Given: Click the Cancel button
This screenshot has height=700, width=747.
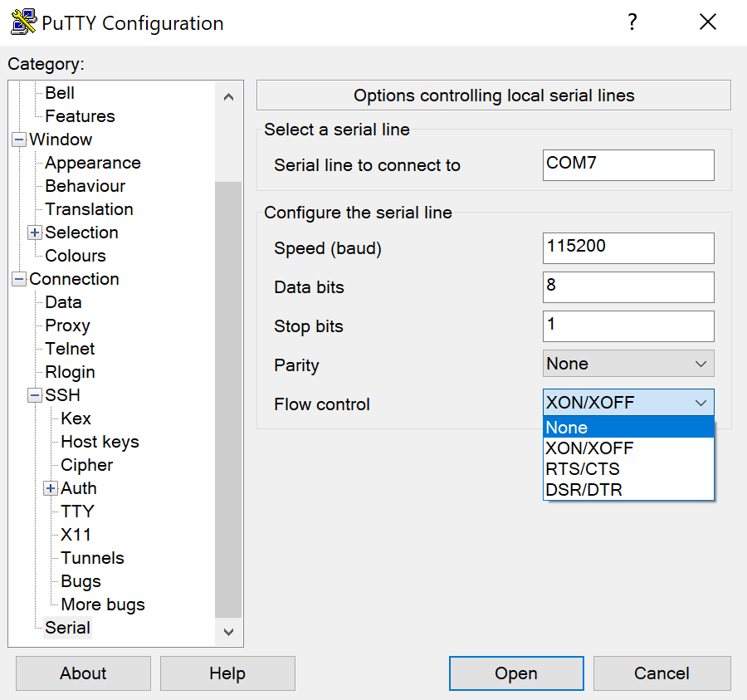Looking at the screenshot, I should (x=662, y=673).
